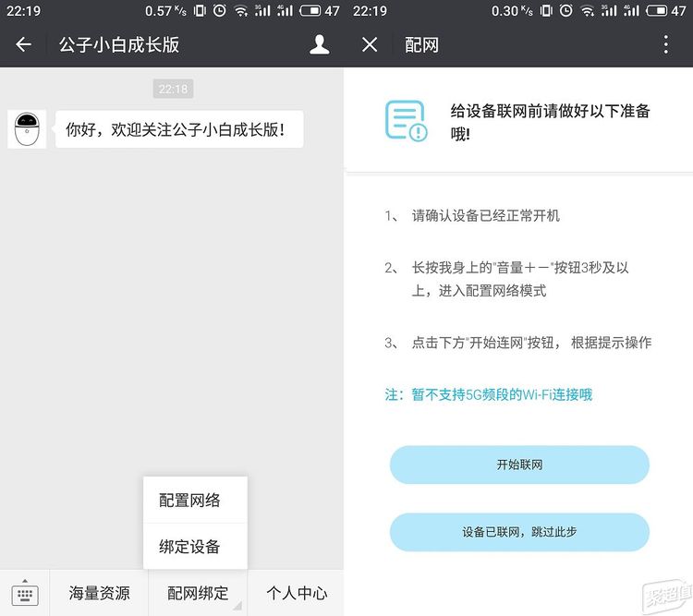Tap the robot avatar in the chat

pos(27,129)
